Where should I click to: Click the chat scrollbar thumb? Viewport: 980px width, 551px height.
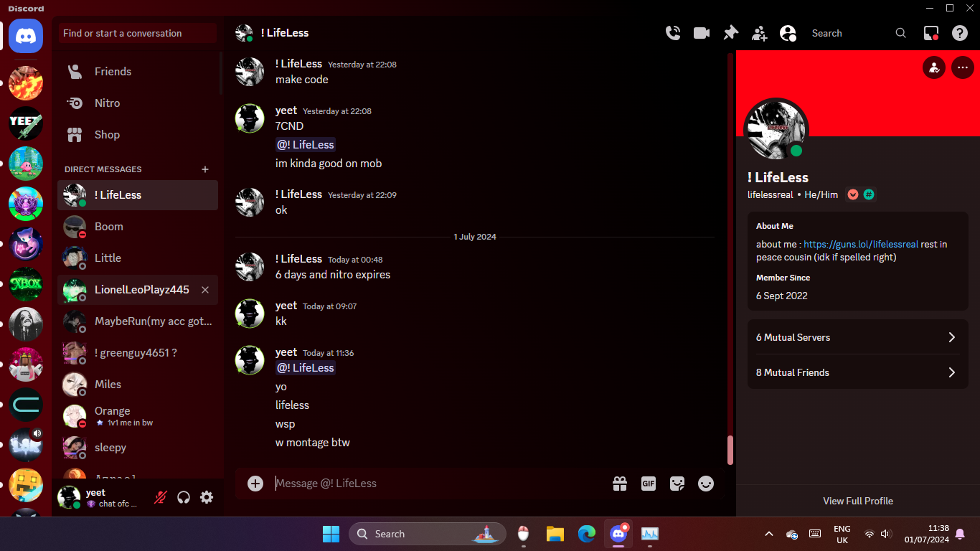coord(730,451)
